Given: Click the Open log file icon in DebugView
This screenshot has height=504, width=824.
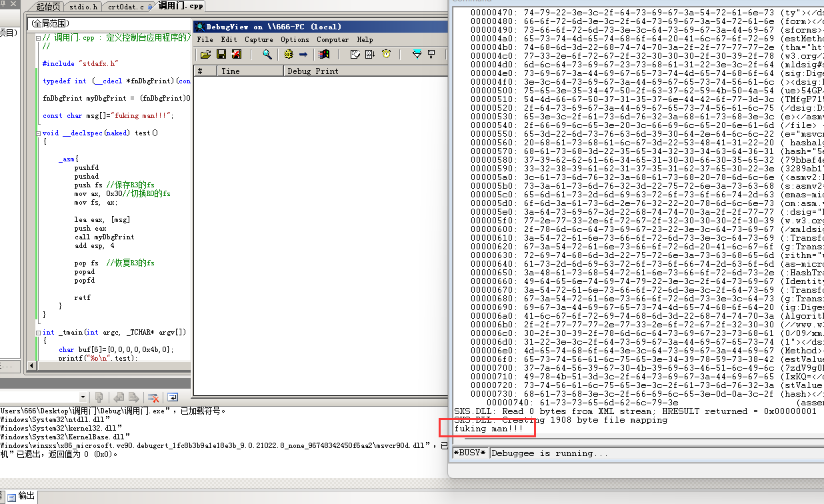Looking at the screenshot, I should [x=205, y=55].
